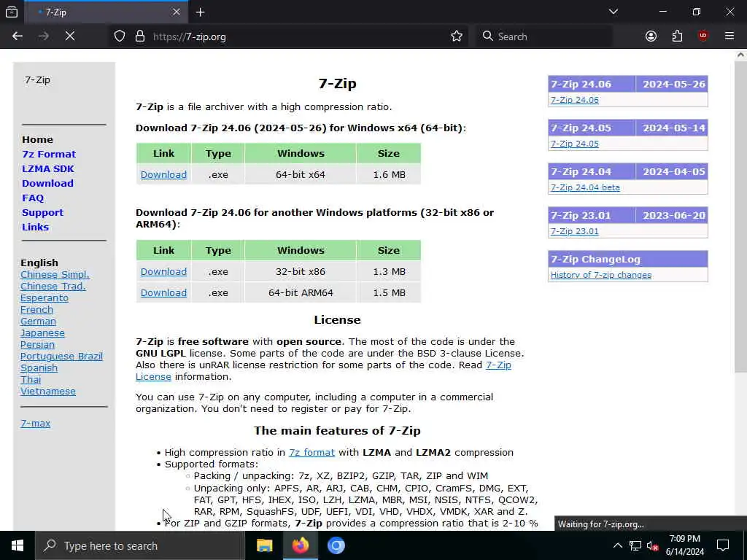Download the 64-bit x64 installer
The width and height of the screenshot is (747, 560).
click(163, 175)
